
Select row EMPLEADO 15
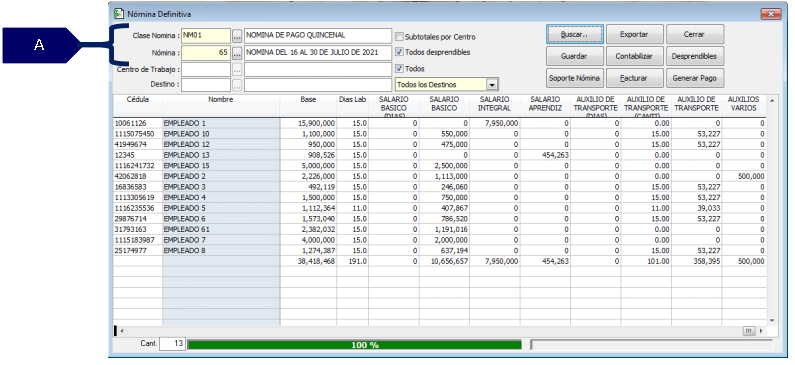[439, 166]
